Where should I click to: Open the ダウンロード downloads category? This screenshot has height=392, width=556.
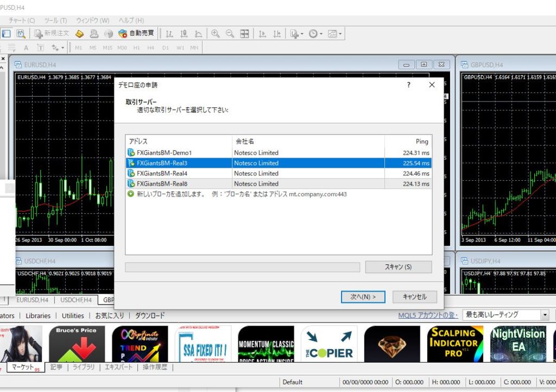pos(150,316)
